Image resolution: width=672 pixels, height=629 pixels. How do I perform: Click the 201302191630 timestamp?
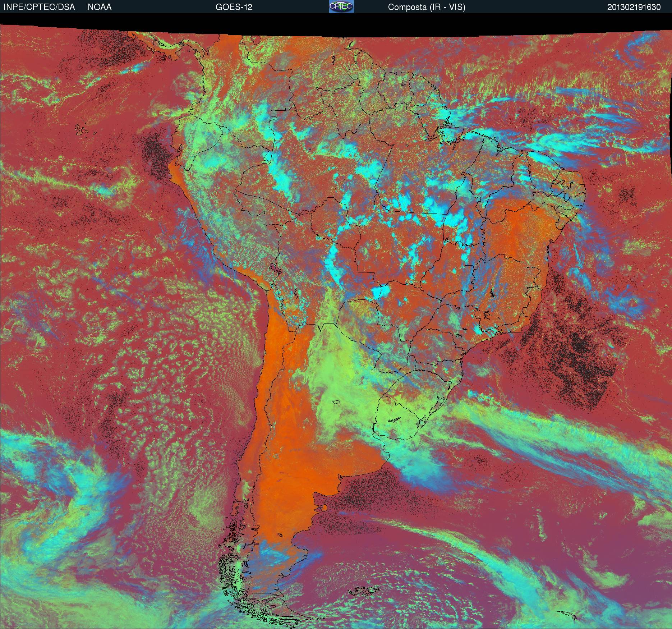point(634,7)
